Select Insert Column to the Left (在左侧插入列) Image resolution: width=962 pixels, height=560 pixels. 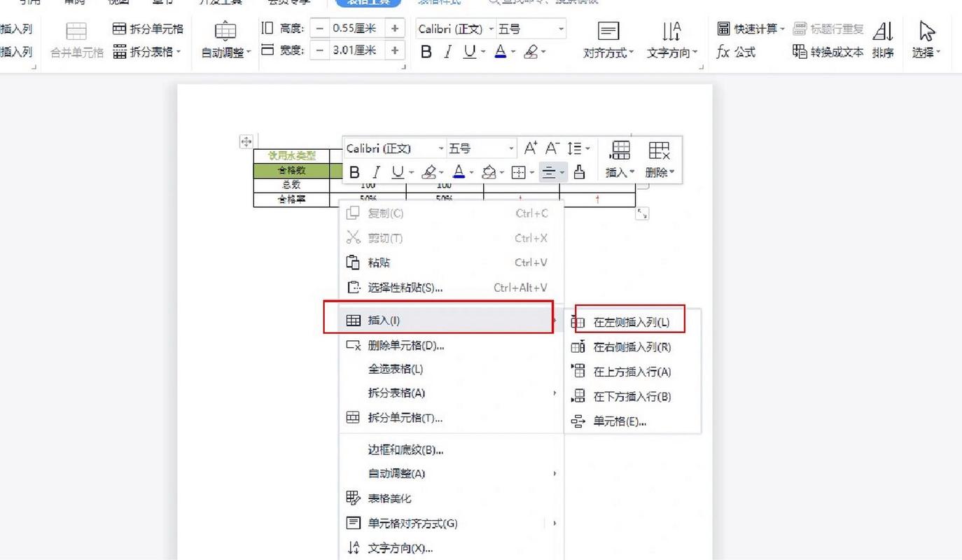pyautogui.click(x=632, y=322)
